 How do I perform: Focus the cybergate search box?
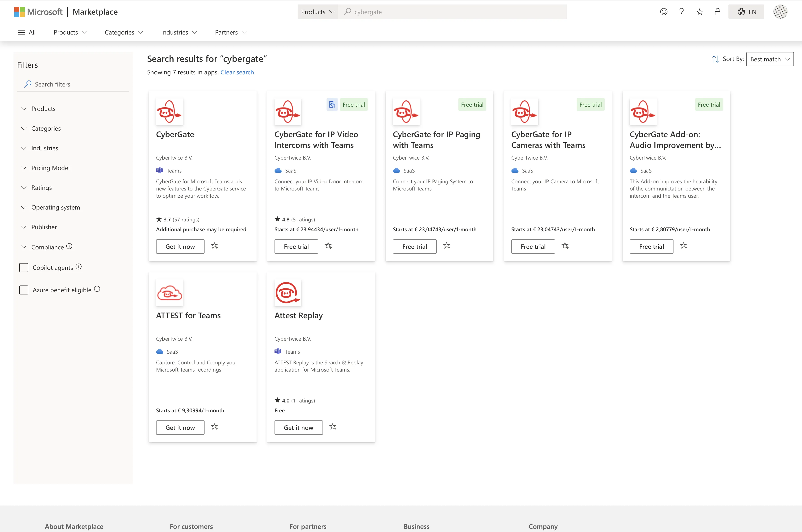[x=452, y=12]
